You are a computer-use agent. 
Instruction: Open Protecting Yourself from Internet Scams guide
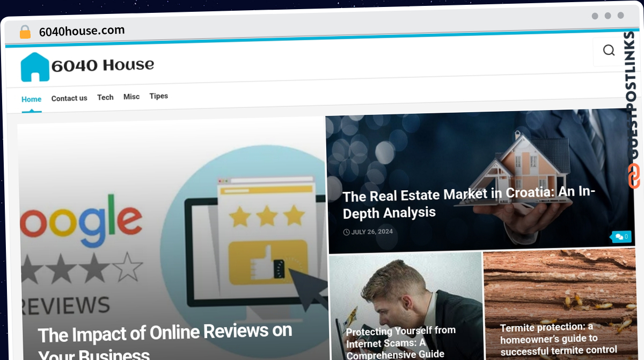tap(401, 342)
